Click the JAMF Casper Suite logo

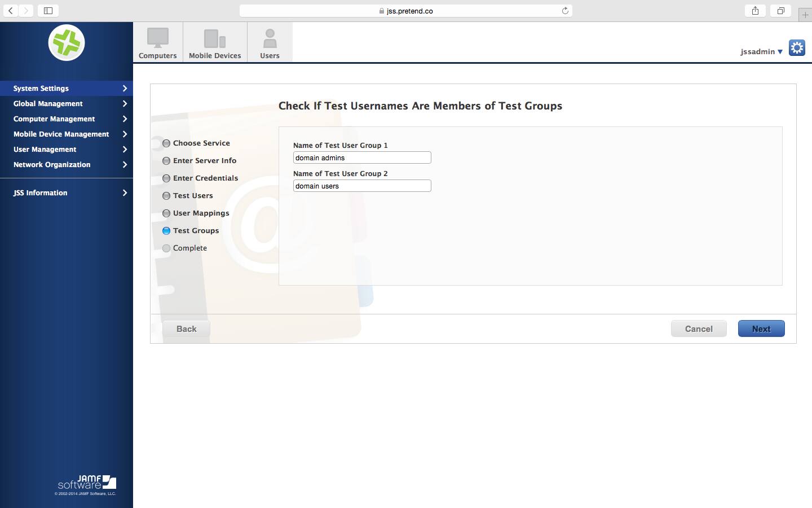point(67,43)
